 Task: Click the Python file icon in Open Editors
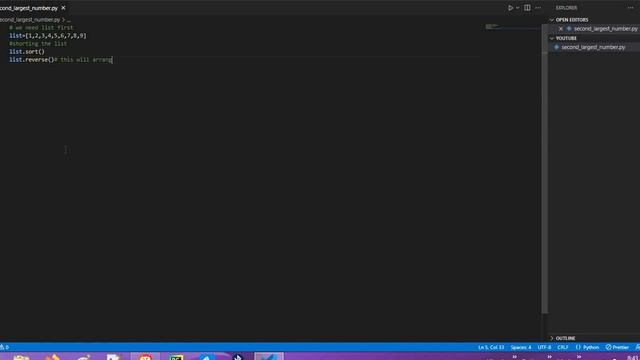569,29
